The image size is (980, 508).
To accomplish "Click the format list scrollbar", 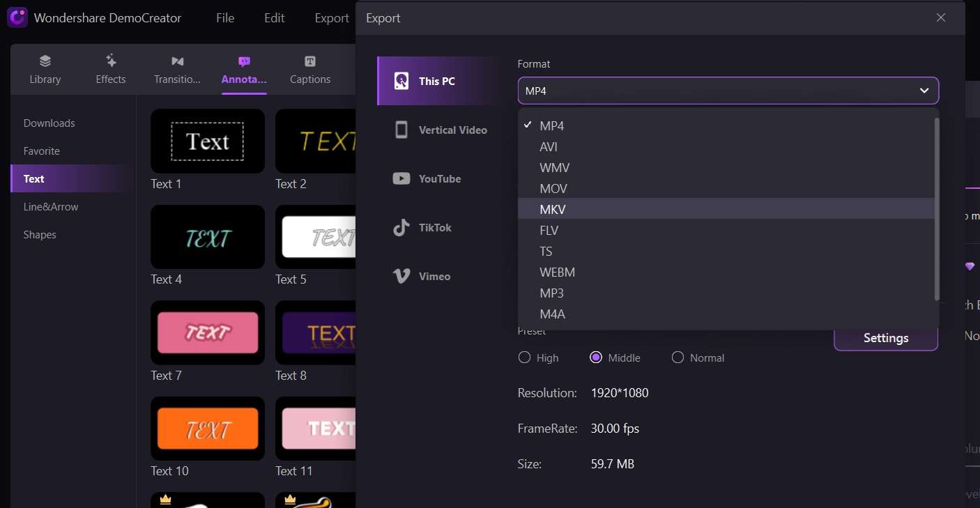I will [x=937, y=209].
